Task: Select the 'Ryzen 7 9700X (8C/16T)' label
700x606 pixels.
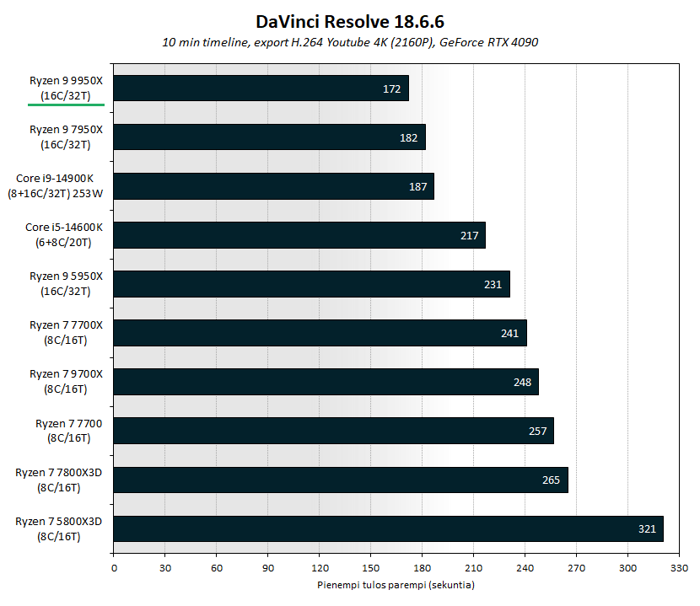Action: click(x=66, y=382)
